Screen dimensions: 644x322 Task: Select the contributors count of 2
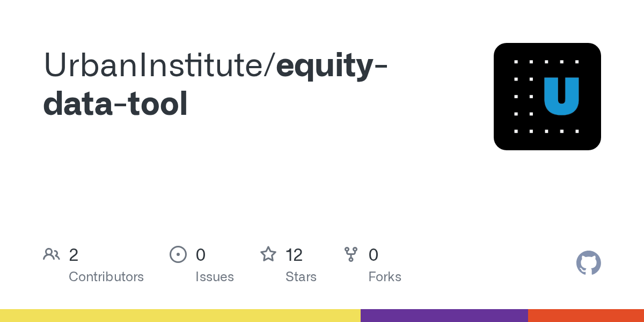74,255
